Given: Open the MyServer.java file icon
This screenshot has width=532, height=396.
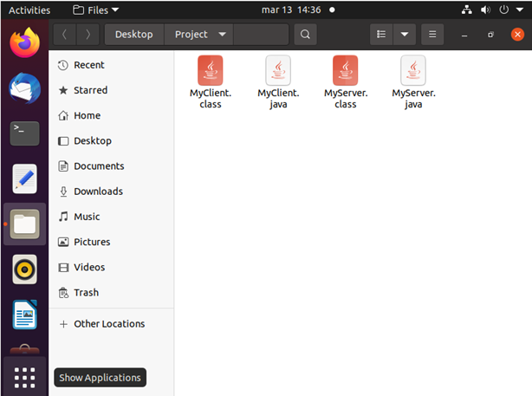Looking at the screenshot, I should [413, 70].
